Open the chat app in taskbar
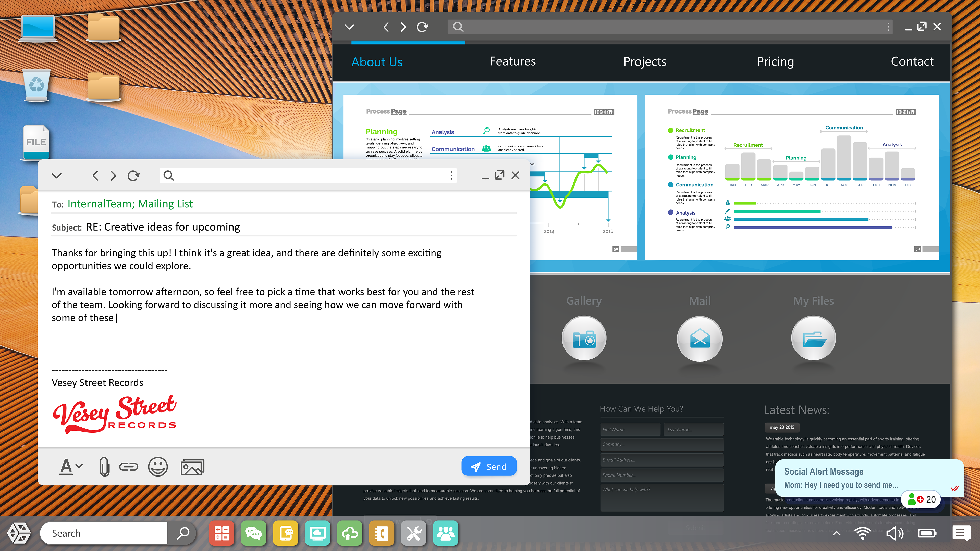Image resolution: width=980 pixels, height=551 pixels. (253, 533)
